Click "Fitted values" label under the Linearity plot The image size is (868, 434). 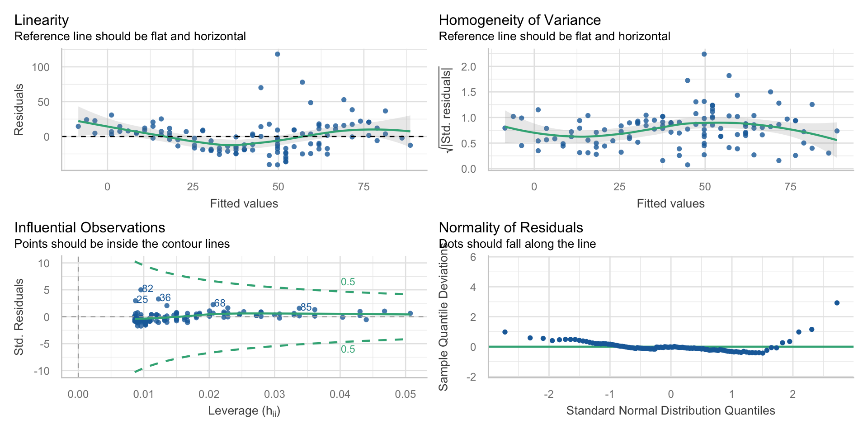pyautogui.click(x=244, y=203)
